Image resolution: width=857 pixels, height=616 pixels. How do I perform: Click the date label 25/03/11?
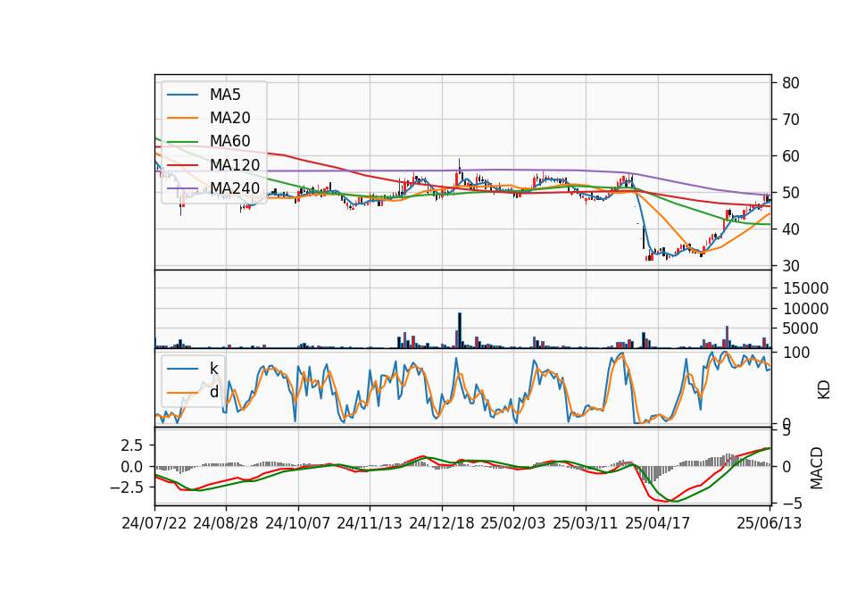[586, 523]
